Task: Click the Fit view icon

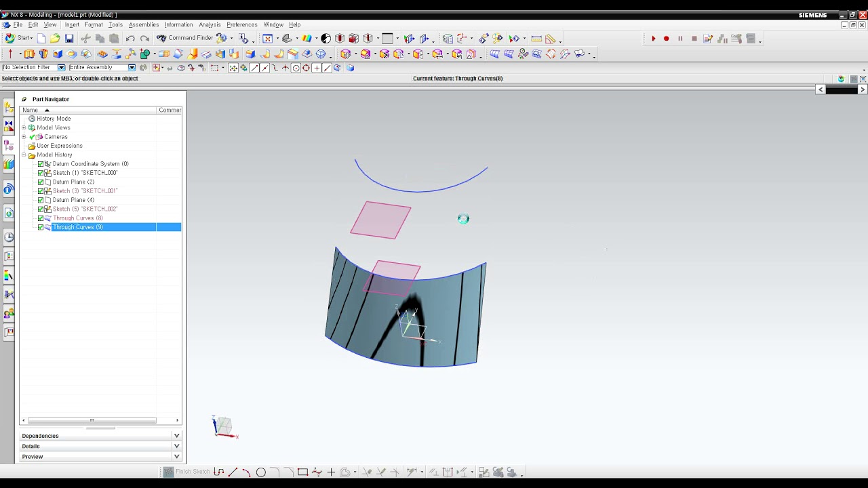Action: pyautogui.click(x=267, y=39)
